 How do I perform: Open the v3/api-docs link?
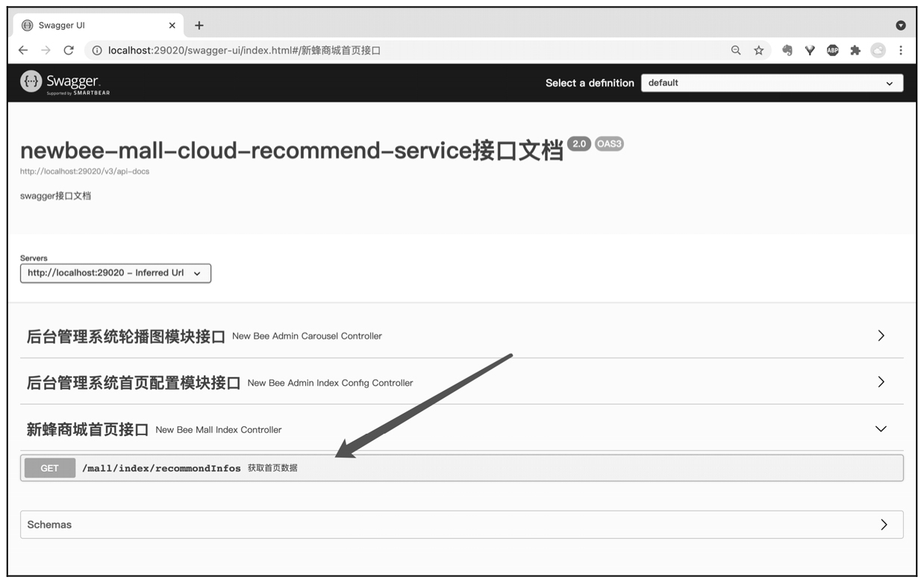(85, 172)
